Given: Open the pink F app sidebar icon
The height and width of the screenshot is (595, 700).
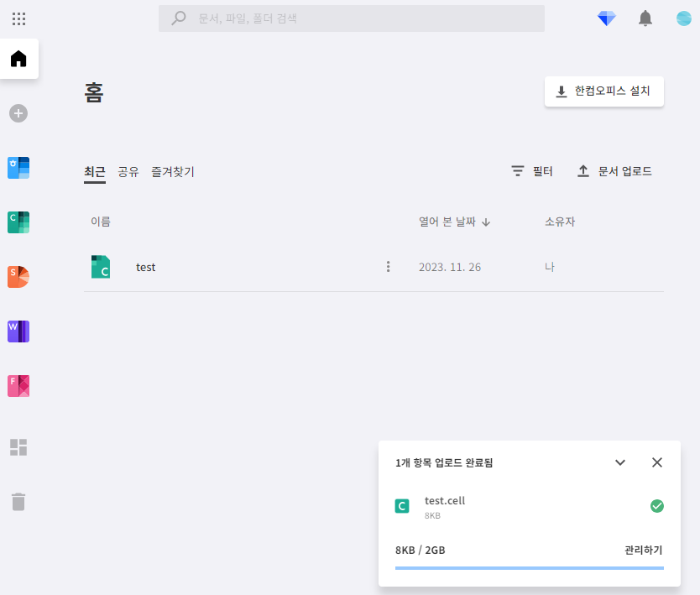Looking at the screenshot, I should 18,386.
